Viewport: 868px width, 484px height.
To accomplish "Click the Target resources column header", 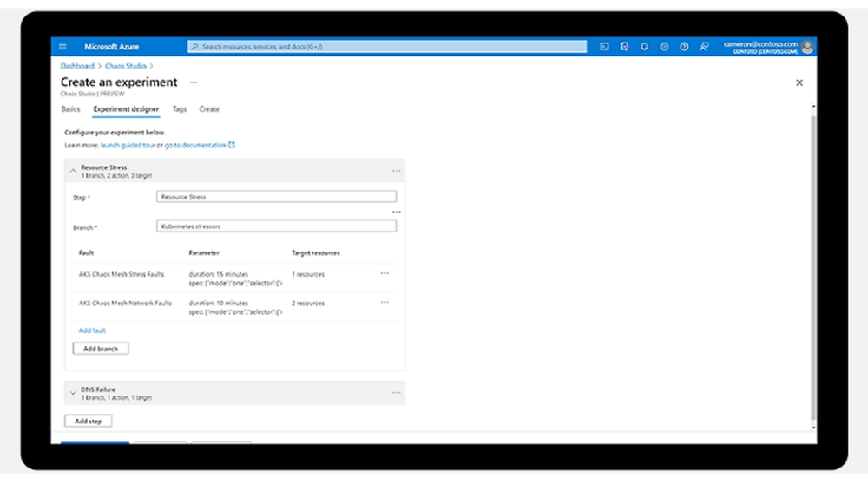I will (316, 252).
